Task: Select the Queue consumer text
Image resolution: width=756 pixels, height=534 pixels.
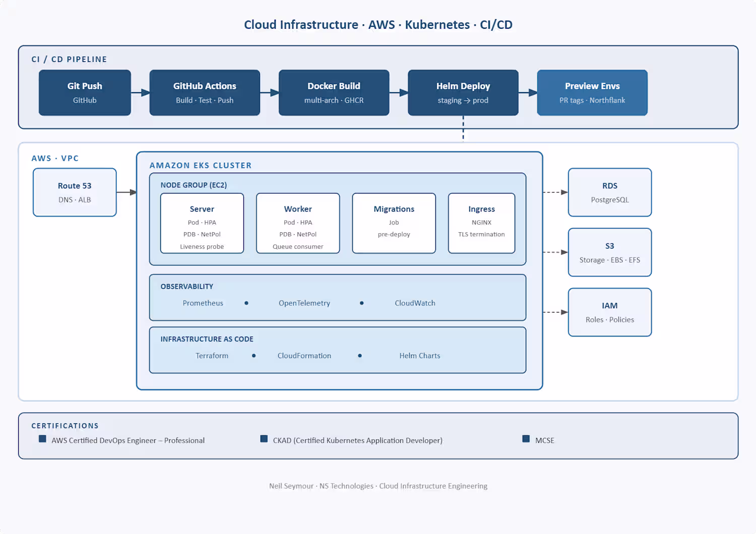Action: [x=298, y=247]
